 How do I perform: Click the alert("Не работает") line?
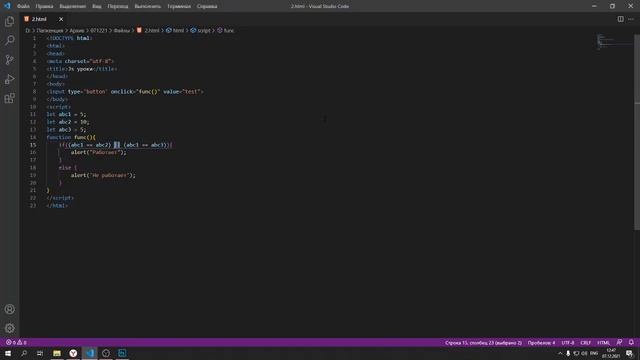point(103,175)
